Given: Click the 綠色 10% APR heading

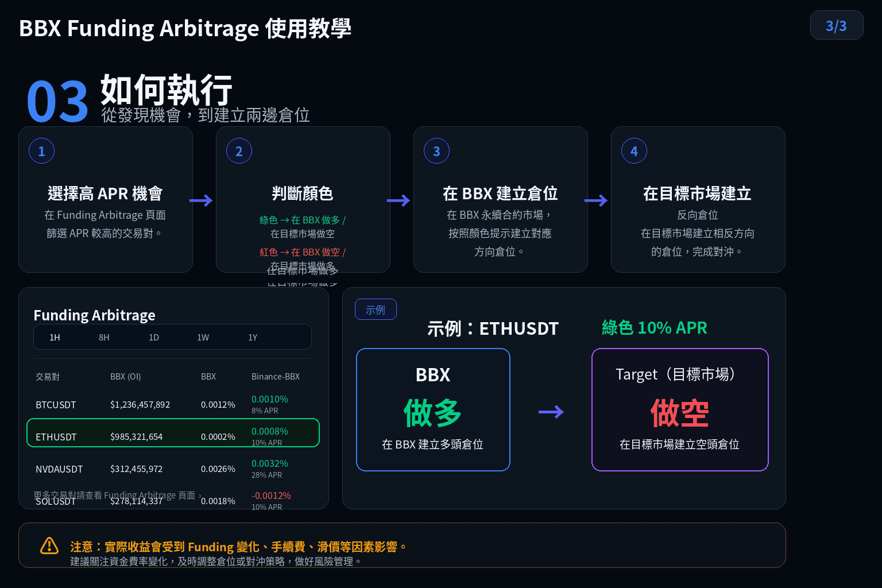Looking at the screenshot, I should pyautogui.click(x=655, y=328).
